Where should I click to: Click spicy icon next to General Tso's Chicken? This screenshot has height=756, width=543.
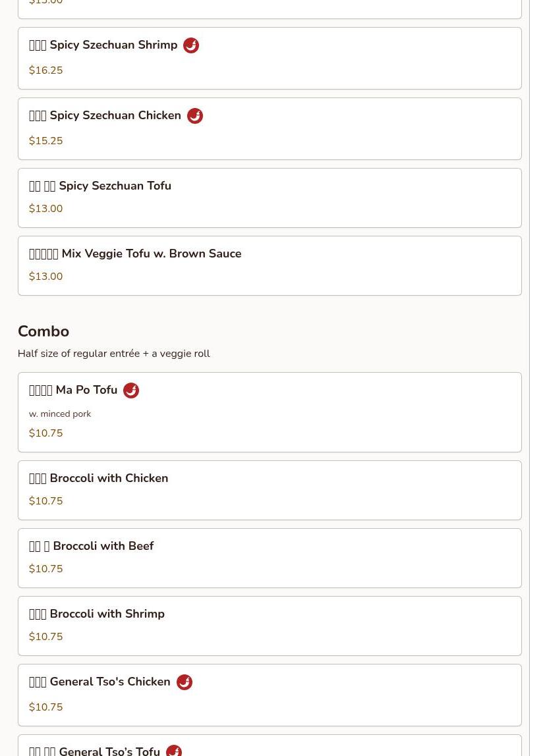click(x=185, y=682)
